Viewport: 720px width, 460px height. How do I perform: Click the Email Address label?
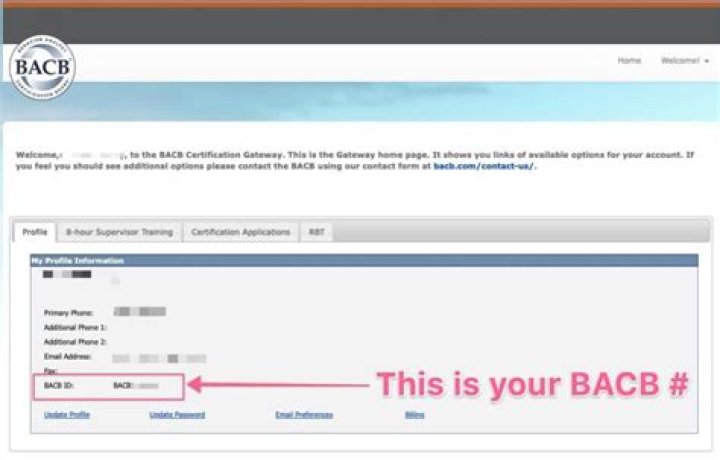coord(68,357)
